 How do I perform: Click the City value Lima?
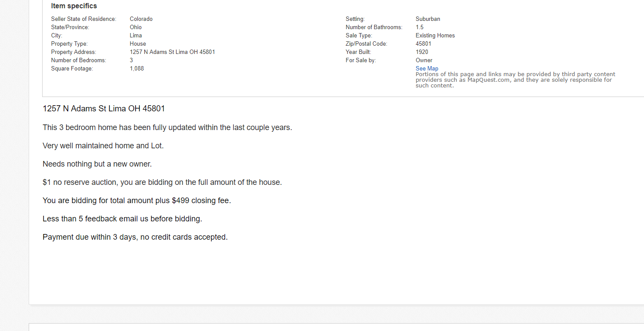pyautogui.click(x=136, y=35)
